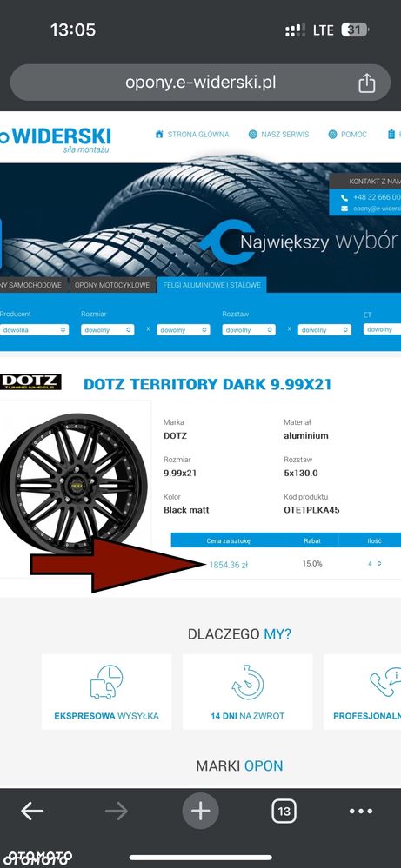Expand the ET dropdown
401x868 pixels.
[x=382, y=328]
